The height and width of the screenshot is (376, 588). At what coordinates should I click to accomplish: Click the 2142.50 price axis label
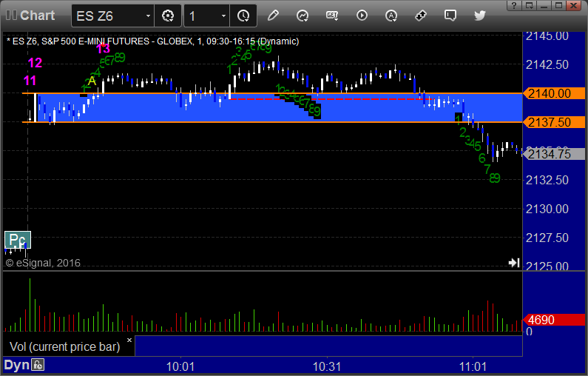pyautogui.click(x=547, y=64)
